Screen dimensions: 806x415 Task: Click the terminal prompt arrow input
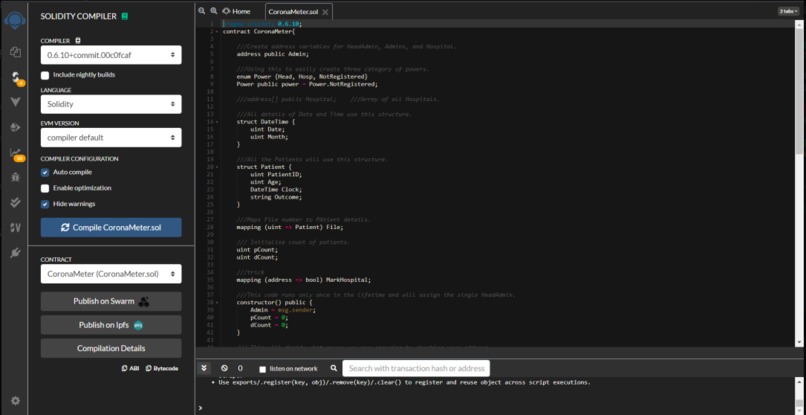(200, 408)
